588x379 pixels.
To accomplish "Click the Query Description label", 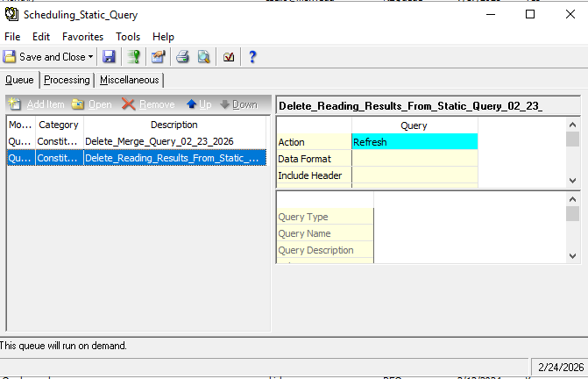I will 325,250.
